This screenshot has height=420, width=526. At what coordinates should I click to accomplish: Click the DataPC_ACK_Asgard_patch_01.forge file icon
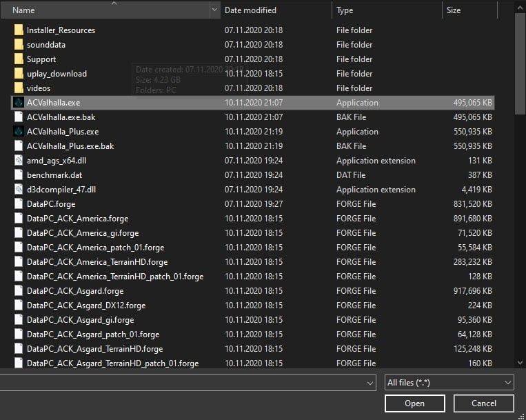[19, 334]
